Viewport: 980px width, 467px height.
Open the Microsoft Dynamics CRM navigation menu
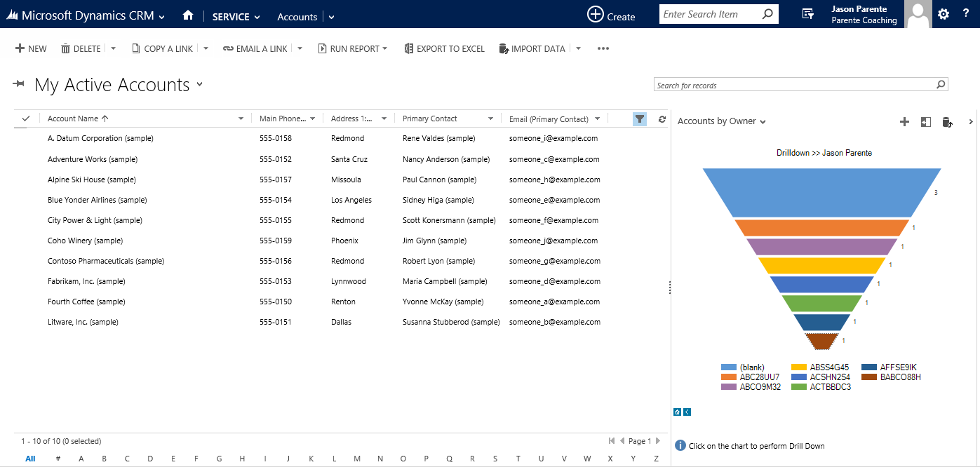pyautogui.click(x=162, y=16)
